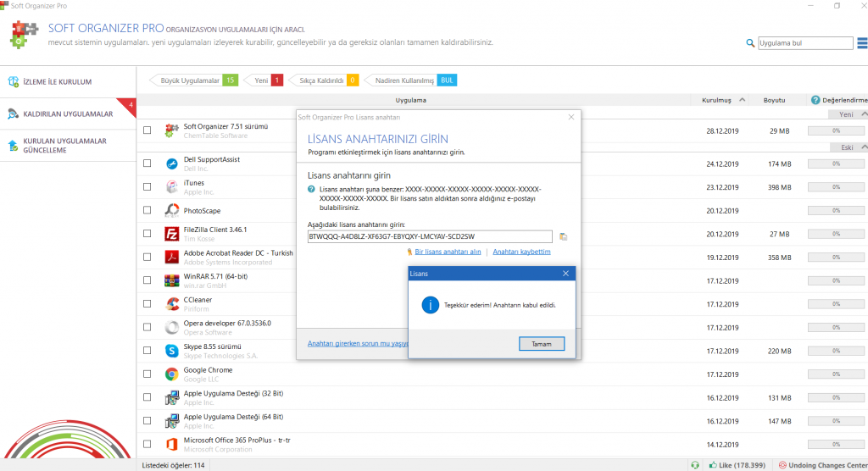Check the Adobe Acrobat Reader DC checkbox
Screen dimensions: 868x471
147,257
